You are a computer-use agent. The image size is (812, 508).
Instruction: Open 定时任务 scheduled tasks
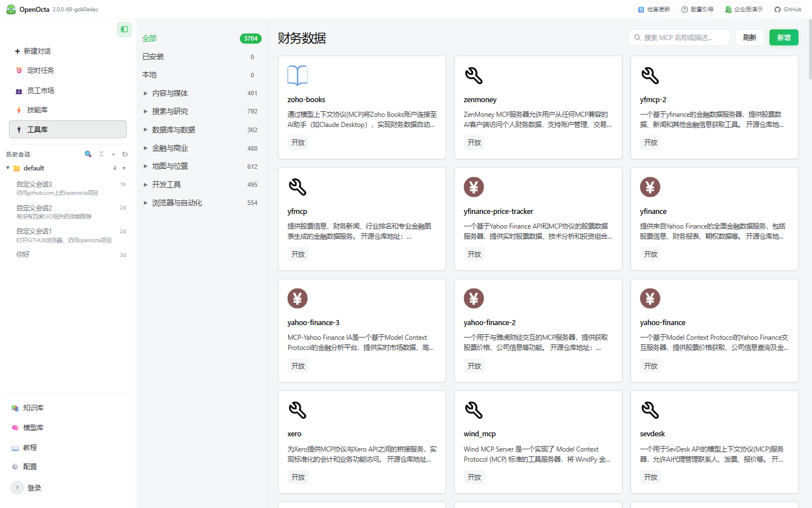point(68,71)
